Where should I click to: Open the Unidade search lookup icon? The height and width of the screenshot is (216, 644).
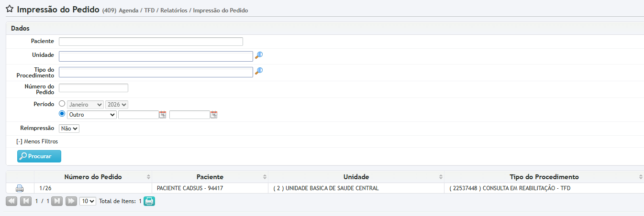(259, 55)
